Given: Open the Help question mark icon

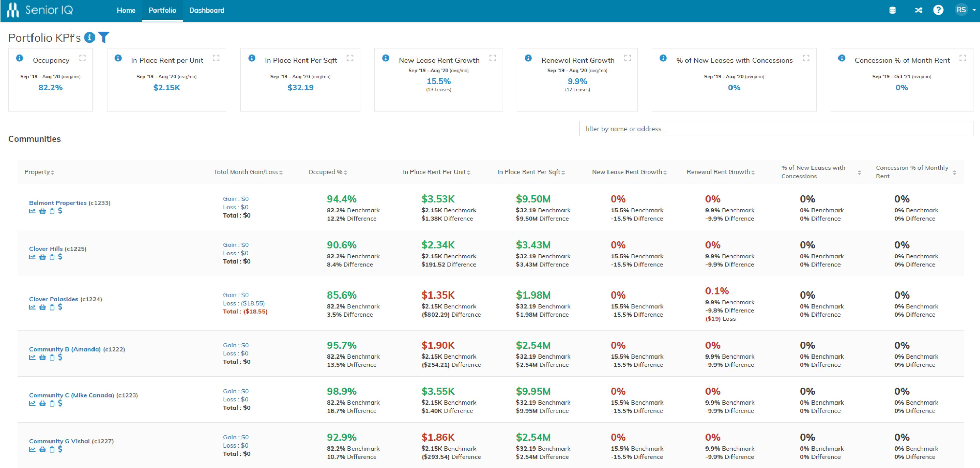Looking at the screenshot, I should [939, 10].
